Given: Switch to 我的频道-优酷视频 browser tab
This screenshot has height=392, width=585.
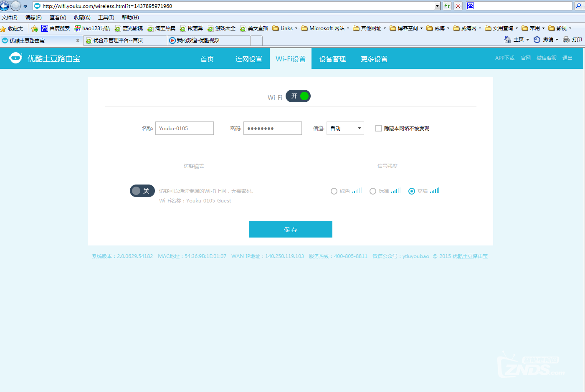Looking at the screenshot, I should (x=208, y=40).
